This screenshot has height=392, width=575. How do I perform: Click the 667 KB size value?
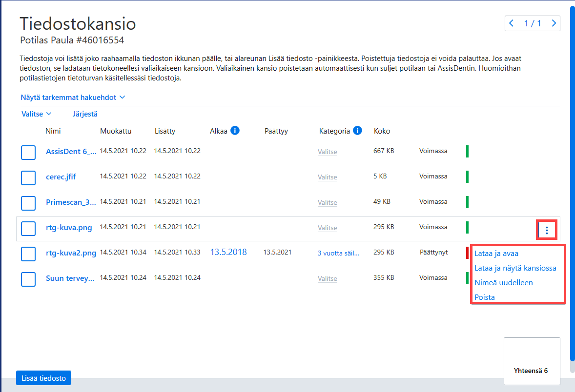pyautogui.click(x=384, y=151)
